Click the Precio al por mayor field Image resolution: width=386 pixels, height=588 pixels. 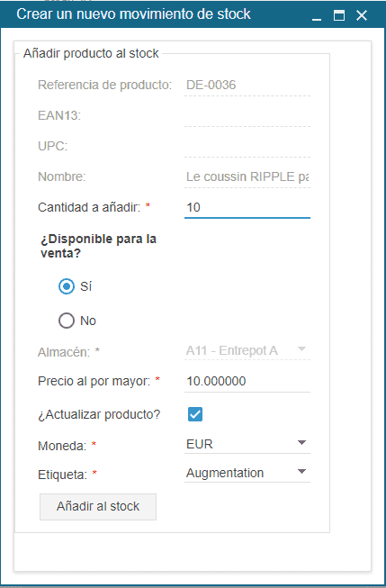(x=247, y=382)
